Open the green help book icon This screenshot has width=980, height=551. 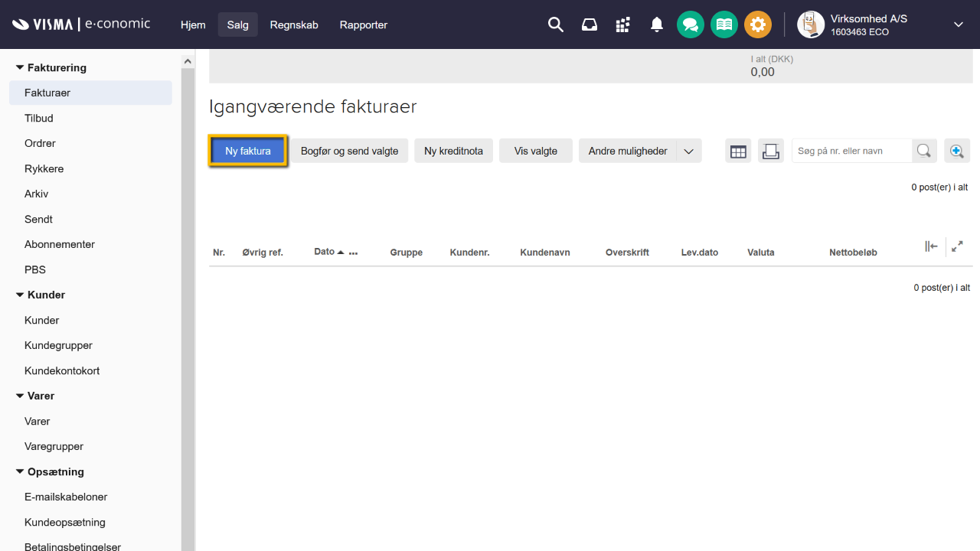coord(724,24)
